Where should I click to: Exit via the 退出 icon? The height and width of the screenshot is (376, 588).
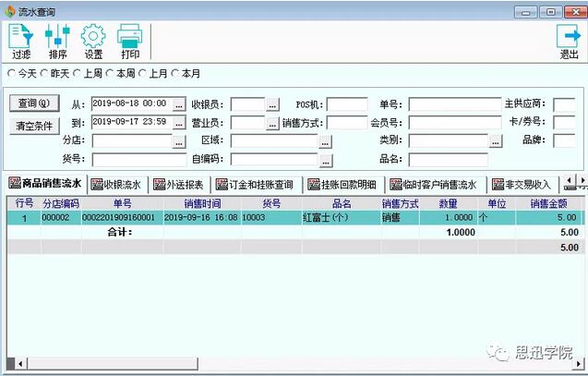tap(569, 37)
